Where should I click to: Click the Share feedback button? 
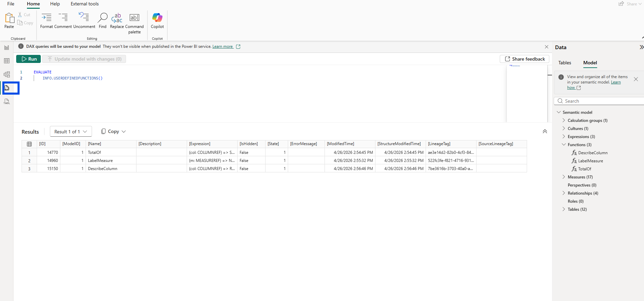coord(525,59)
